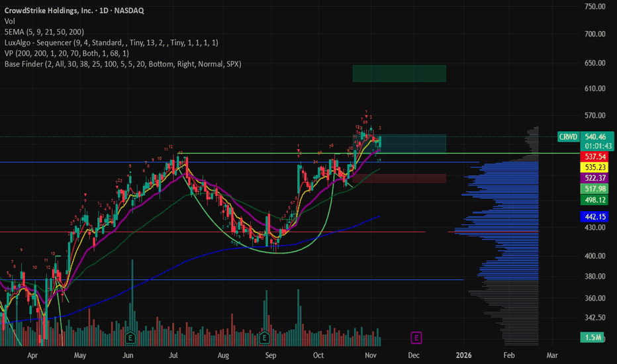Open the LuxAlgo Sequencer indicator legend
617x364 pixels.
[112, 42]
